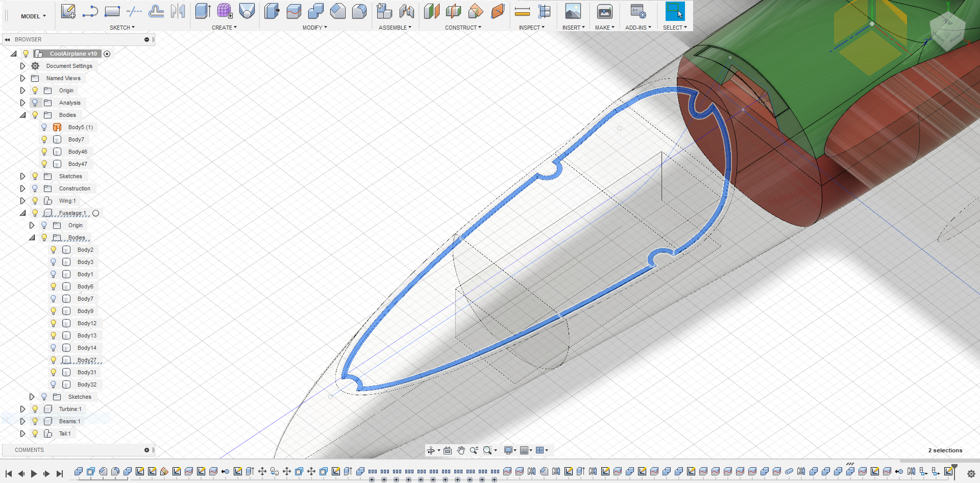Screen dimensions: 980x483
Task: Jump to timeline beginning
Action: point(9,474)
